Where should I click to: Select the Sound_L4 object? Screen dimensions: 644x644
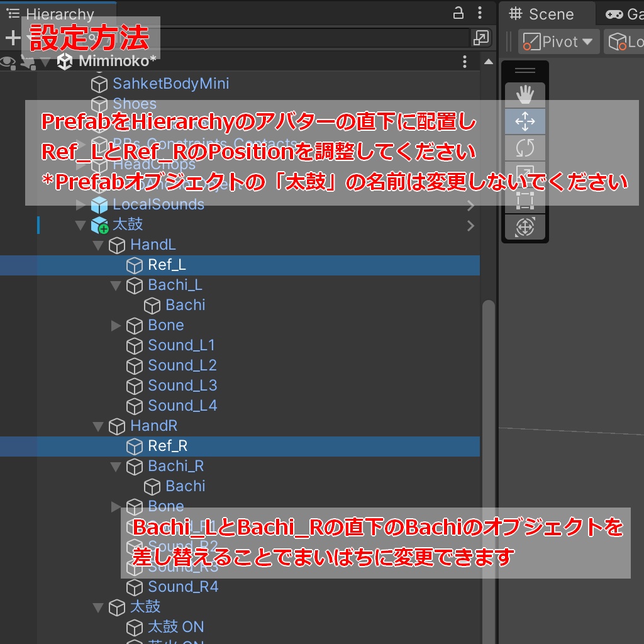[x=182, y=406]
